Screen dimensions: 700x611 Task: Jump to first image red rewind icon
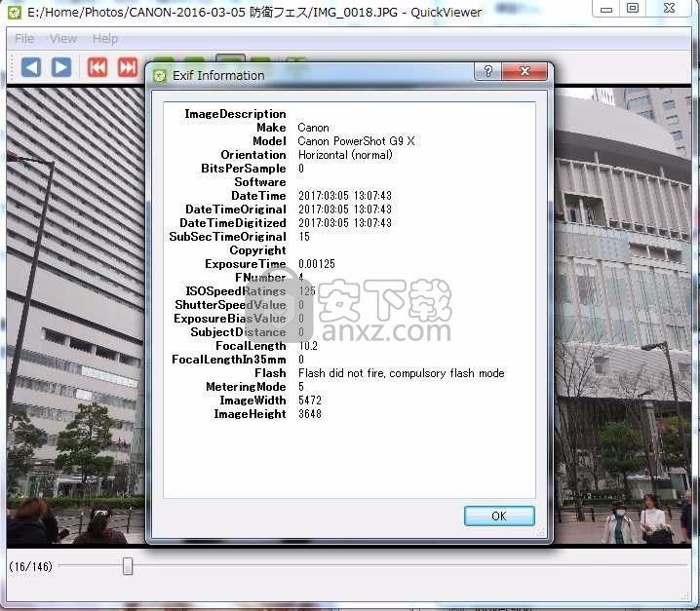tap(97, 67)
